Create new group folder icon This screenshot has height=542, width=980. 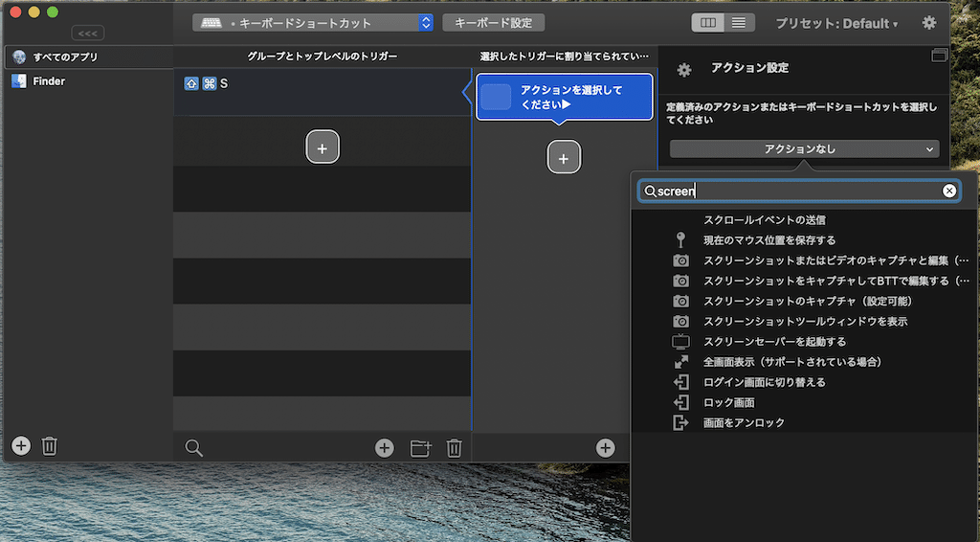click(421, 448)
